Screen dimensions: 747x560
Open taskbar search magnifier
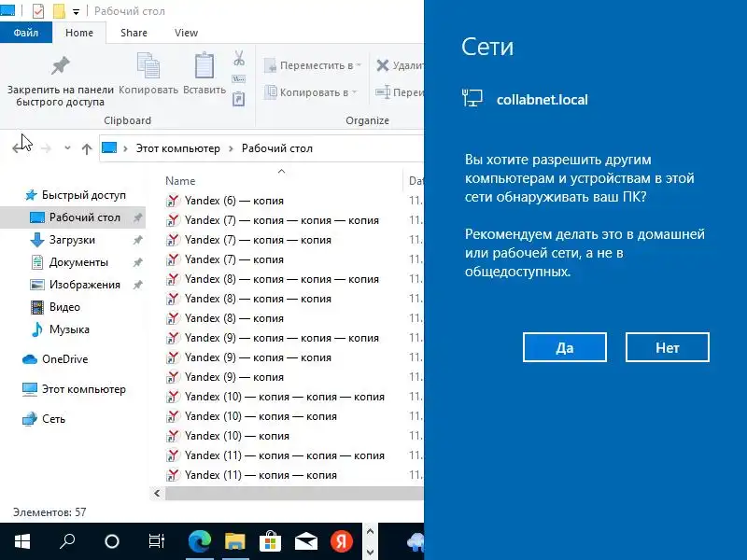click(67, 541)
